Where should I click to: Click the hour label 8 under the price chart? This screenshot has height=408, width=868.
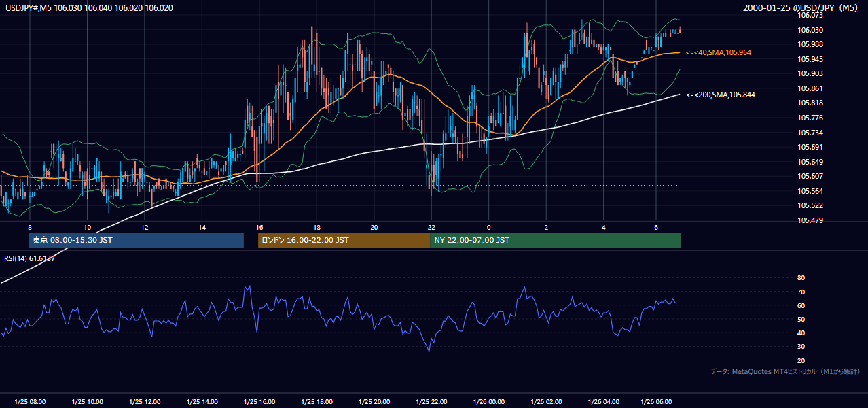30,227
